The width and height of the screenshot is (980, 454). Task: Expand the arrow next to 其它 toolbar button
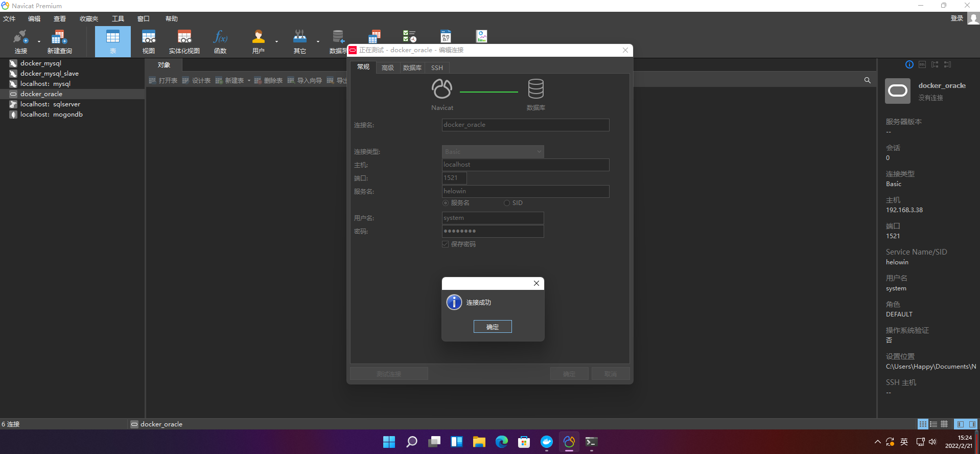click(318, 42)
